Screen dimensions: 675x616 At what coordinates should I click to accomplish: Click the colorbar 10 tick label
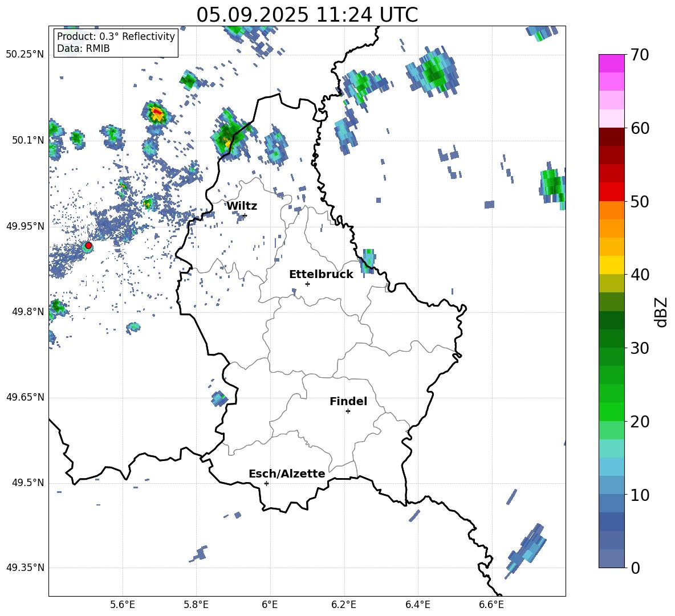(x=640, y=495)
